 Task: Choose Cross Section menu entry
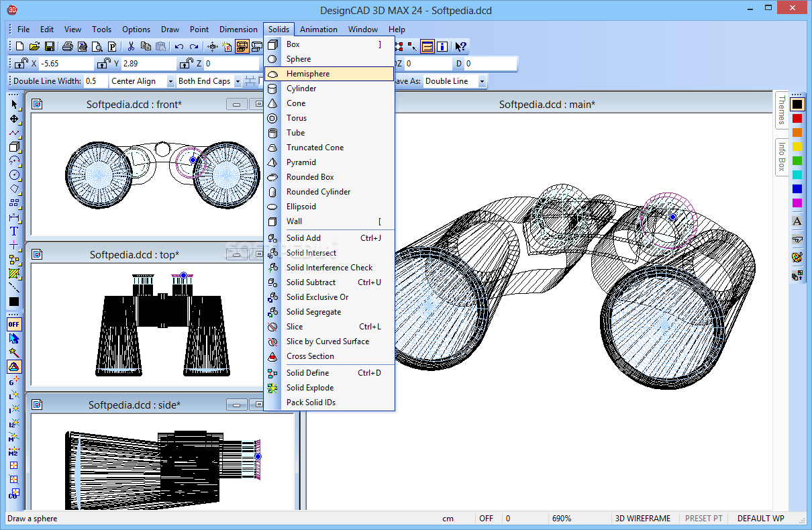(329, 356)
